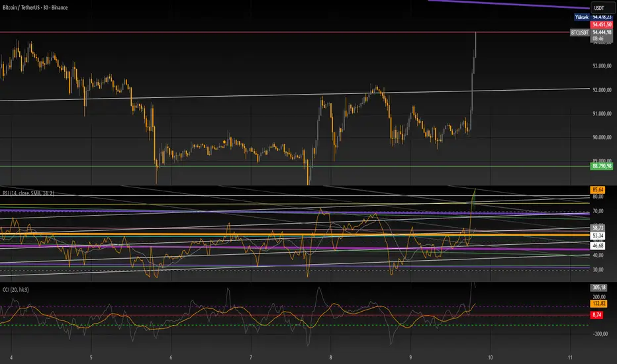Click the 58,73 RSI scale label
The image size is (617, 364).
click(x=598, y=227)
